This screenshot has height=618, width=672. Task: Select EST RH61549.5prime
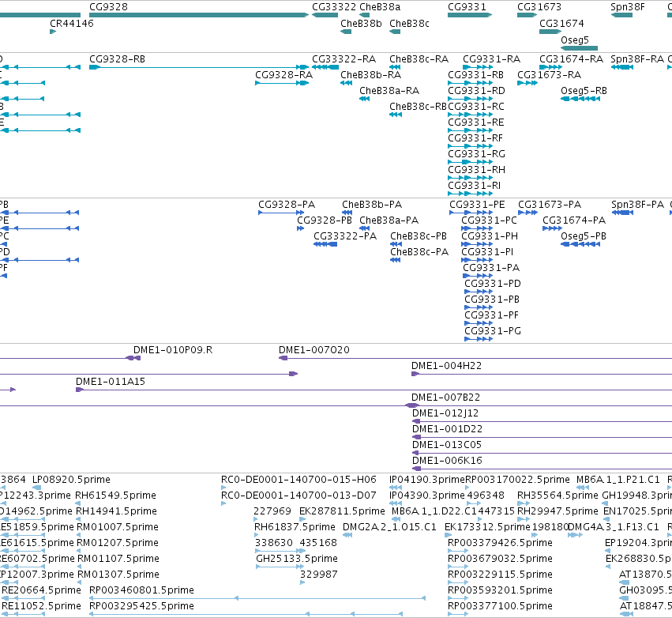click(78, 503)
